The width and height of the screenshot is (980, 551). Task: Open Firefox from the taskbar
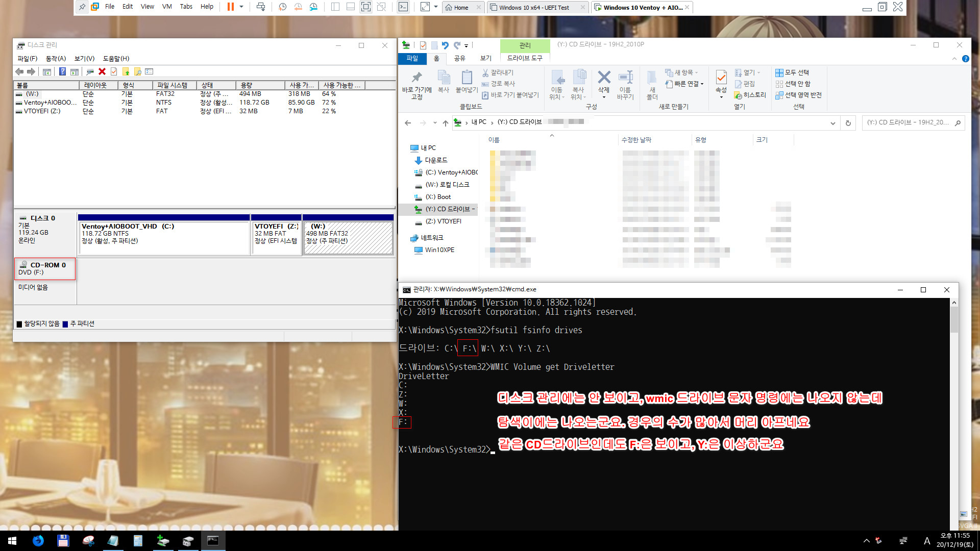[38, 541]
